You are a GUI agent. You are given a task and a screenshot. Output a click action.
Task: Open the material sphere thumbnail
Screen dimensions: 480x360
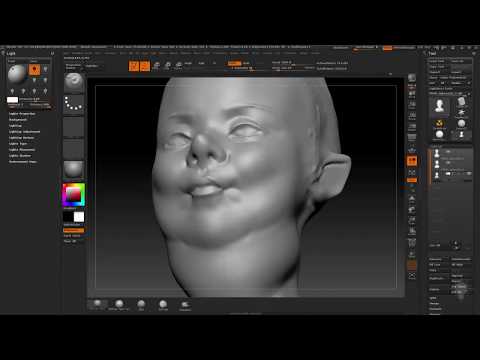tap(74, 170)
